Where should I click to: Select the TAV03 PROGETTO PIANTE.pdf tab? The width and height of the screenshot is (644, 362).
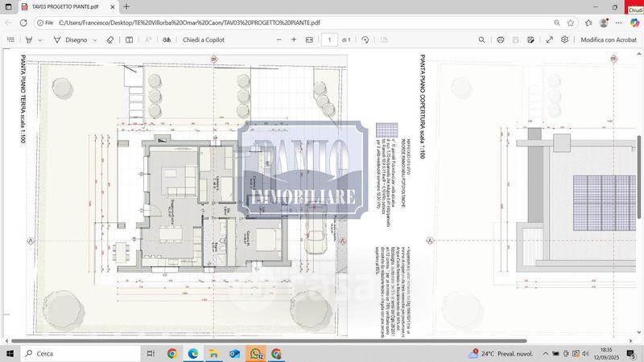pyautogui.click(x=64, y=6)
